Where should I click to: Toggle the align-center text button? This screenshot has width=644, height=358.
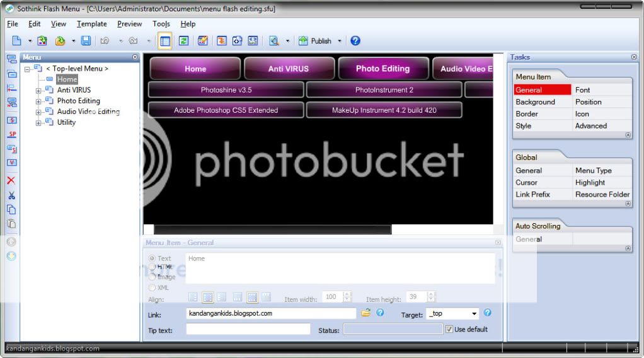208,297
